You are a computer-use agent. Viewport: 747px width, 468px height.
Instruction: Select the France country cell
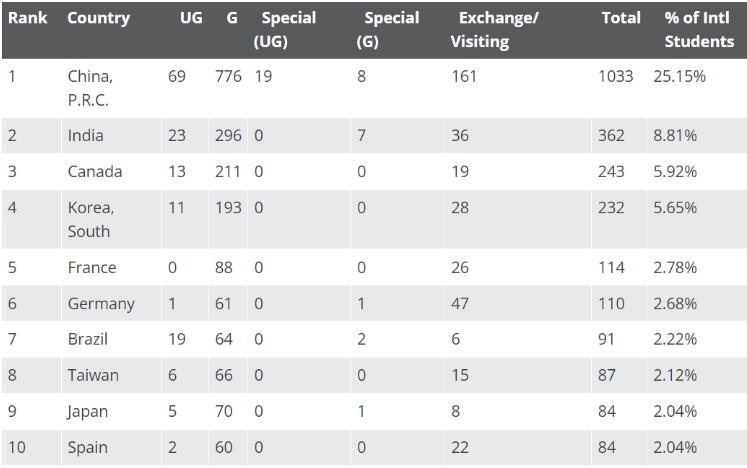tap(92, 267)
